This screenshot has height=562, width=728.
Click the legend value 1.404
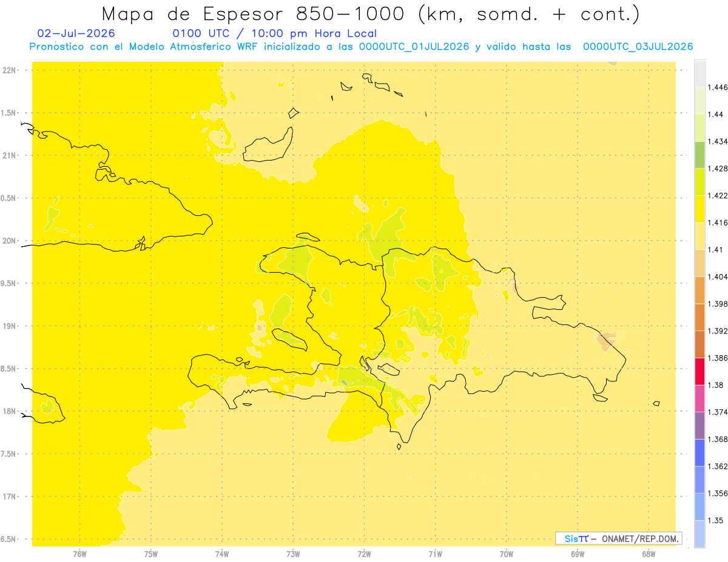[719, 276]
